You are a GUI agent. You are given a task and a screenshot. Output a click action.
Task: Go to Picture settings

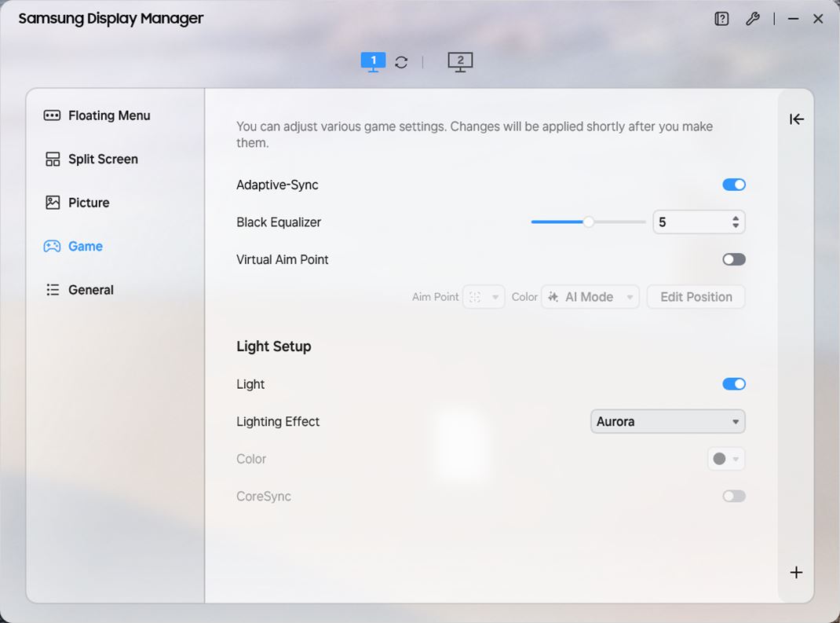click(77, 203)
